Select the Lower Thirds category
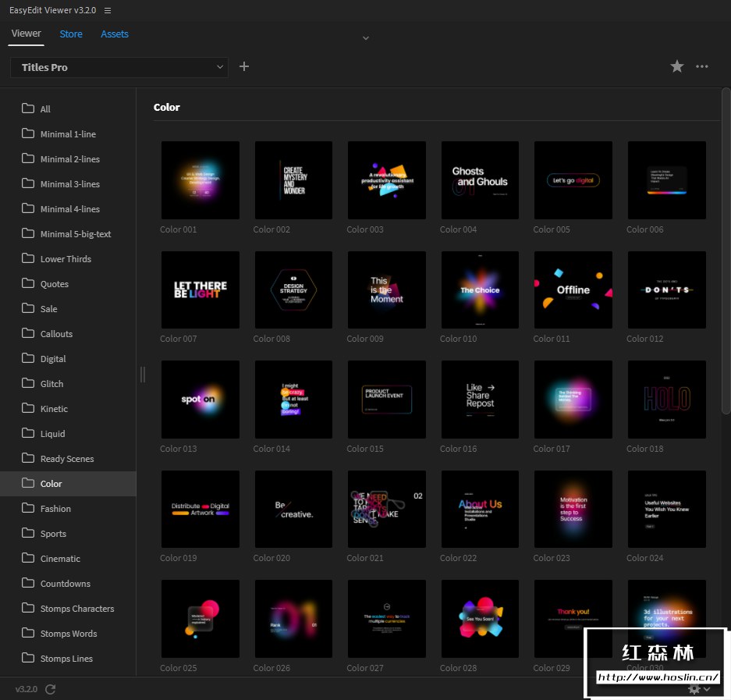Viewport: 731px width, 700px height. [x=66, y=259]
